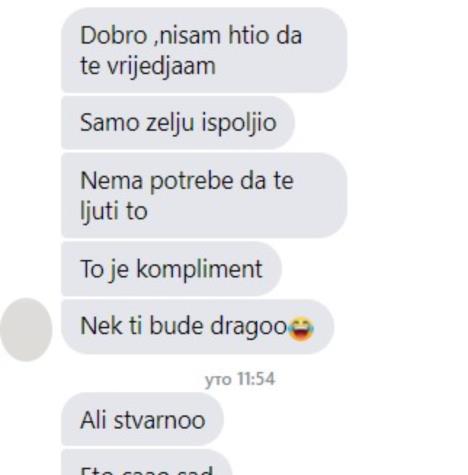Click the word 'potrebe' in third message
Viewport: 468px width, 475px height.
pos(191,182)
